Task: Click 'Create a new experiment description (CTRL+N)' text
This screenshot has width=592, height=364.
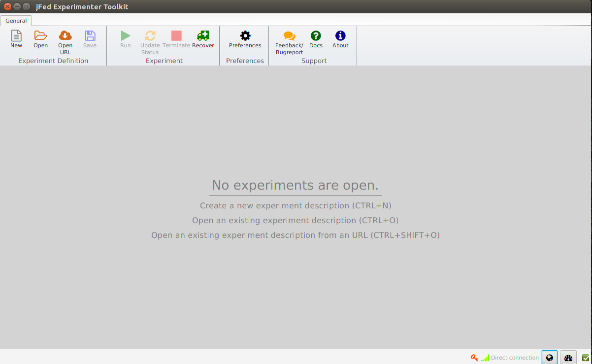Action: [x=296, y=205]
